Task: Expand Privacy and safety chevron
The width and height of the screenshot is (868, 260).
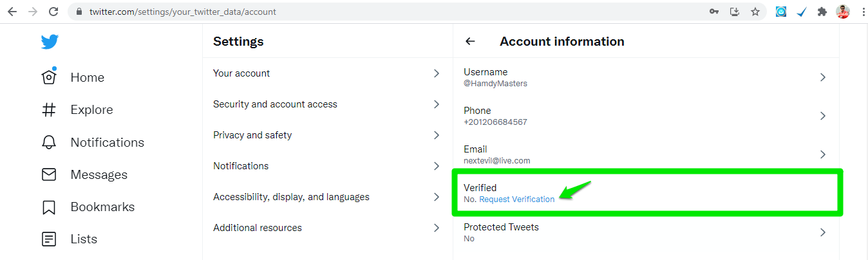Action: pos(437,135)
